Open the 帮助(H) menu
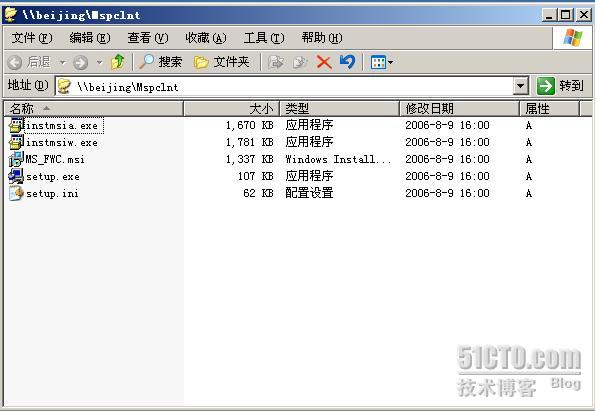Viewport: 595px width, 411px height. click(x=322, y=38)
